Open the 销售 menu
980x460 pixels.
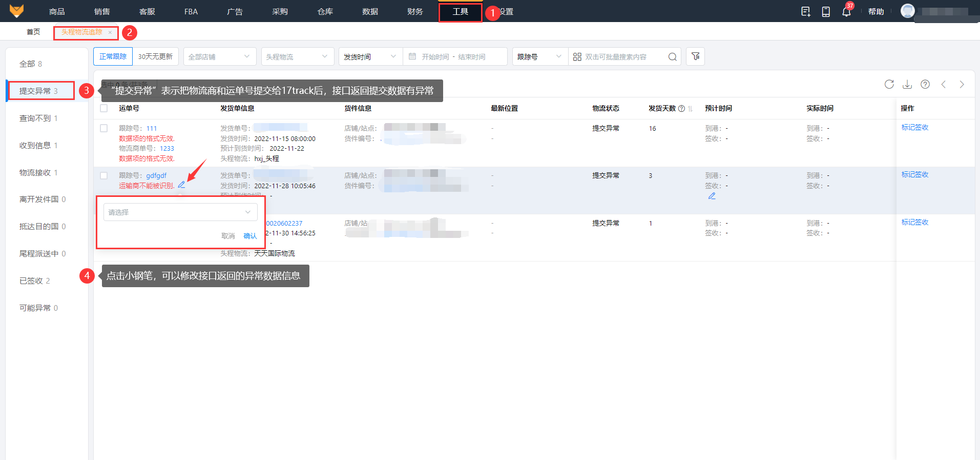tap(102, 11)
